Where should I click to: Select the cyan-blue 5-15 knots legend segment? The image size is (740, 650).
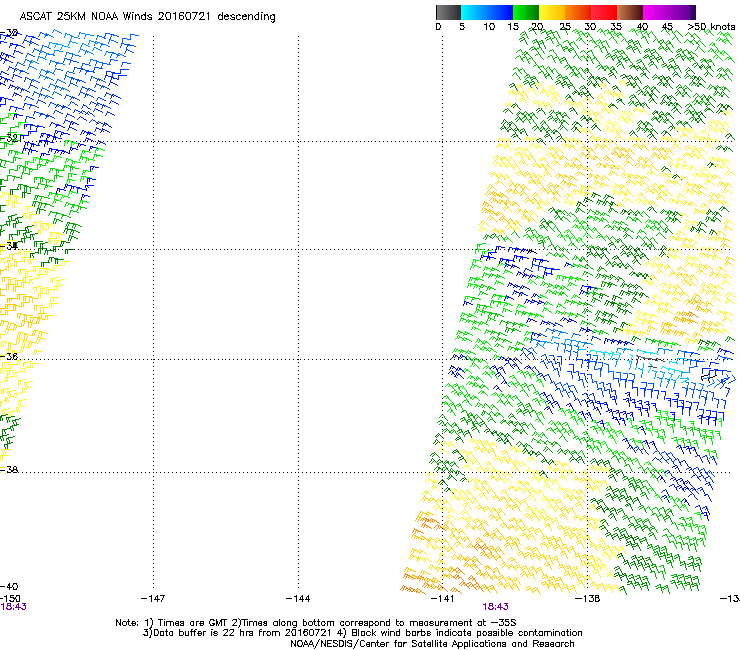[487, 12]
